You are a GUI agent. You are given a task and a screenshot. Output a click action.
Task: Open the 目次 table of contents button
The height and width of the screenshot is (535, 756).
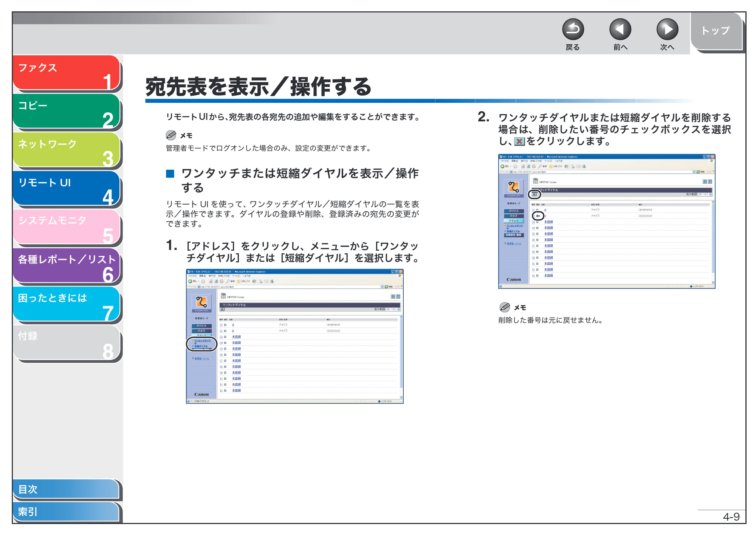pyautogui.click(x=66, y=489)
